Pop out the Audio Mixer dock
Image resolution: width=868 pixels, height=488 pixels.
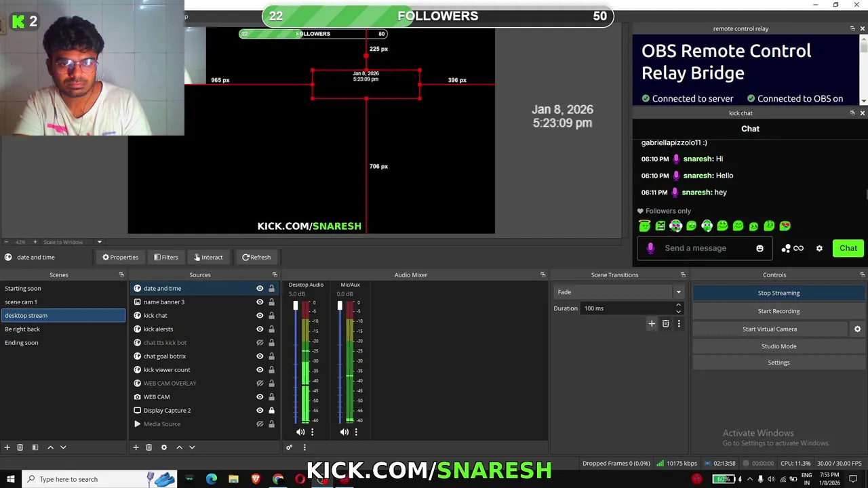[x=542, y=274]
